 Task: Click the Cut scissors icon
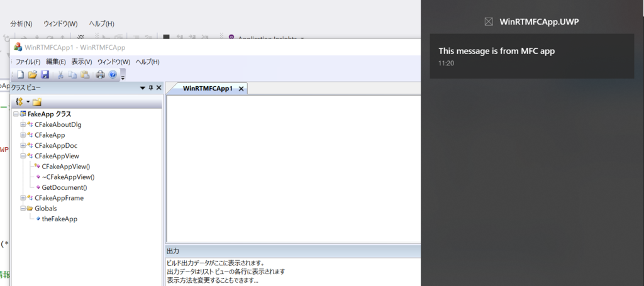pos(60,75)
